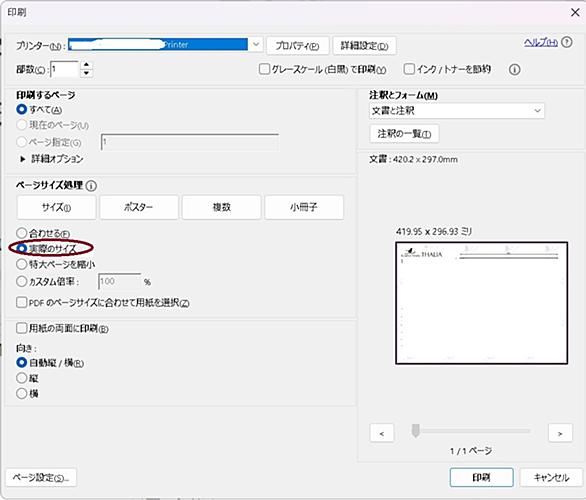Close the print dialog with X
The width and height of the screenshot is (586, 500).
pyautogui.click(x=575, y=12)
